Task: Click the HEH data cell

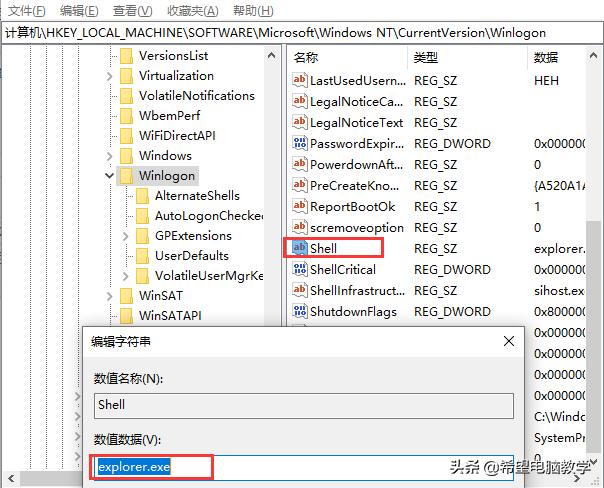Action: [x=546, y=81]
